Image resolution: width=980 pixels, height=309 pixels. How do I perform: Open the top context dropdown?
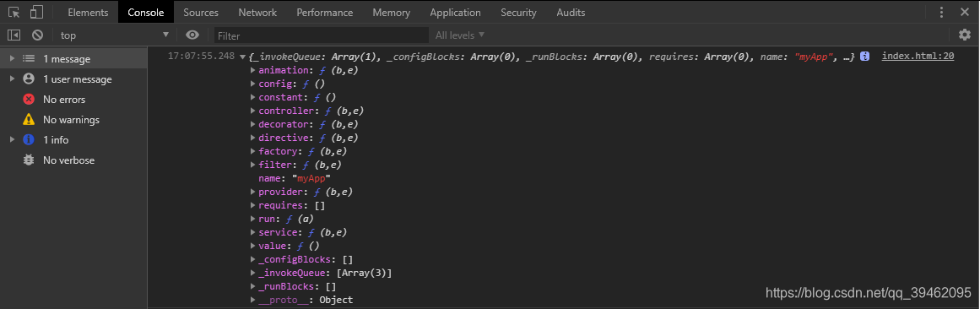pyautogui.click(x=114, y=35)
